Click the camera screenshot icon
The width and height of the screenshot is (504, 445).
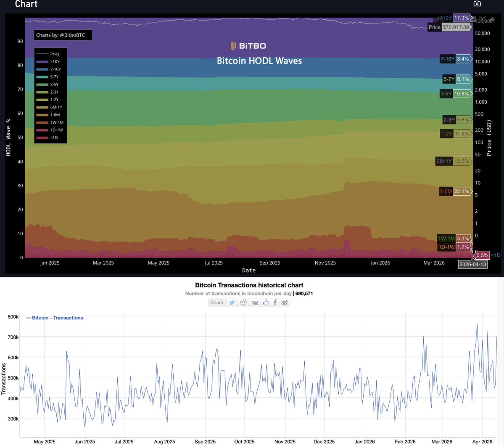point(477,4)
